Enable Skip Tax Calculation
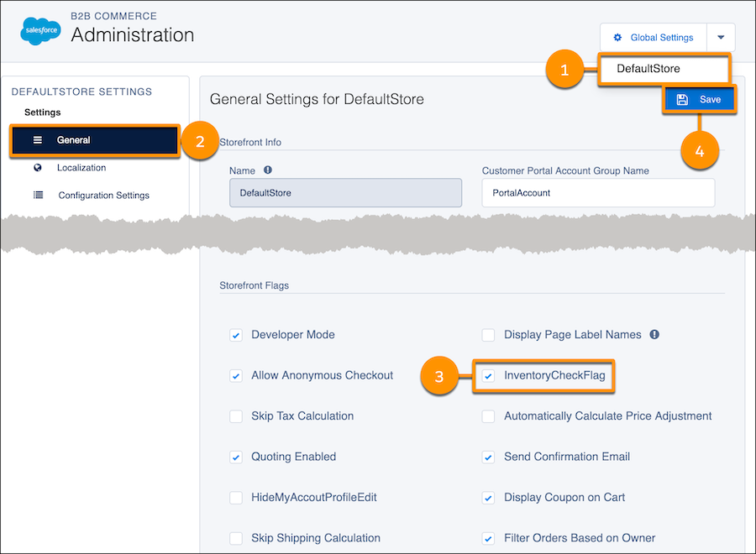This screenshot has width=756, height=554. [x=236, y=415]
